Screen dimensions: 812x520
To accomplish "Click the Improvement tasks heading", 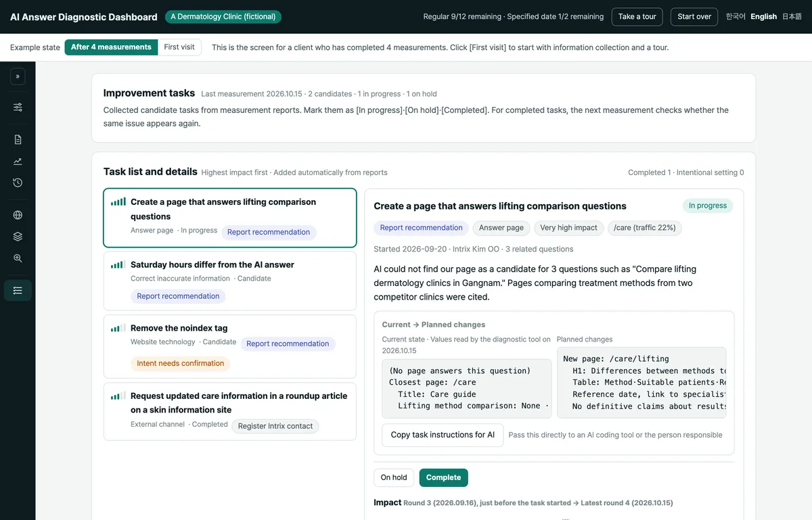I will click(149, 93).
